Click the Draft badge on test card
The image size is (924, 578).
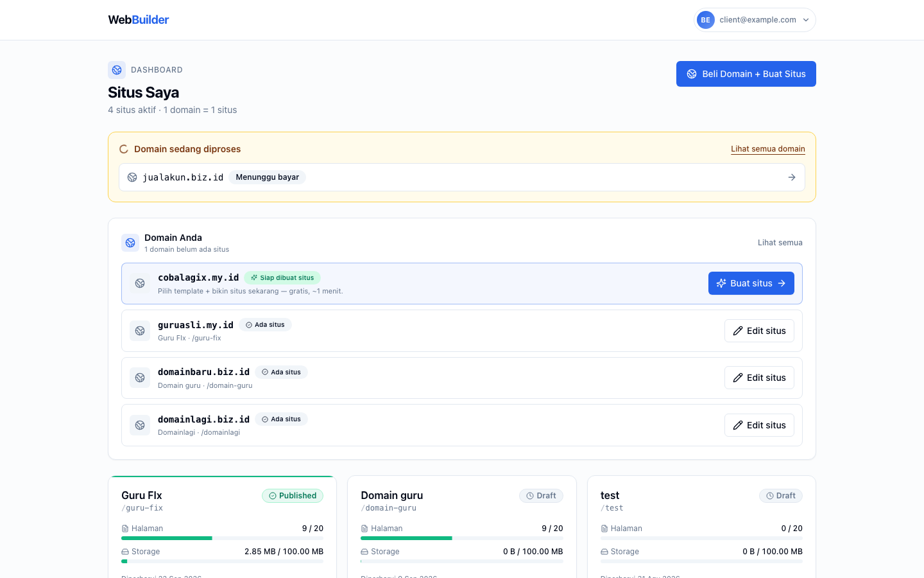tap(781, 496)
